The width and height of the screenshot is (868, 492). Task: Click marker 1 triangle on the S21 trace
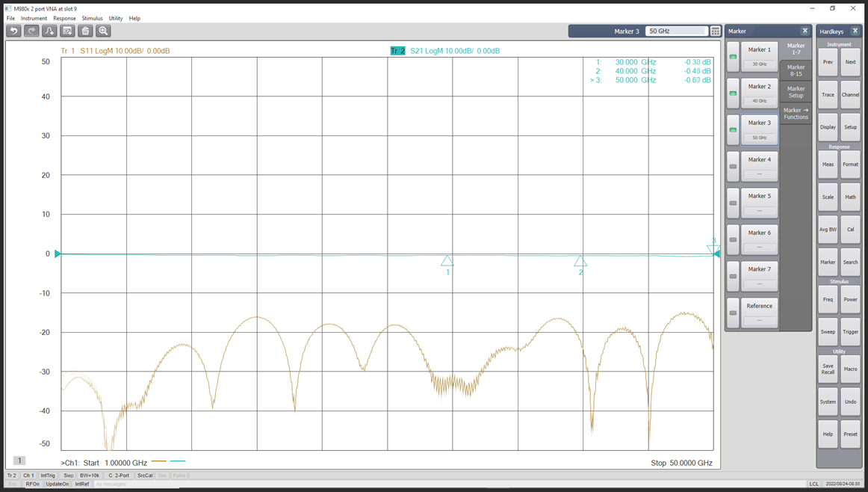click(x=447, y=261)
